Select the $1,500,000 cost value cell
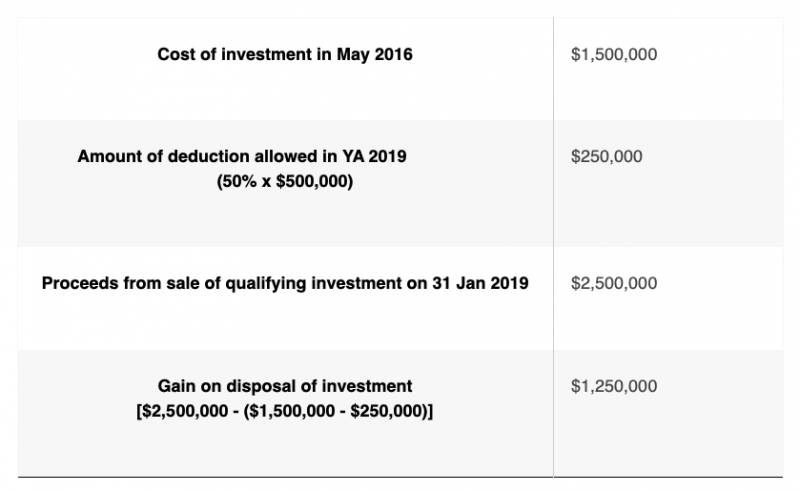This screenshot has width=800, height=491. pos(613,55)
